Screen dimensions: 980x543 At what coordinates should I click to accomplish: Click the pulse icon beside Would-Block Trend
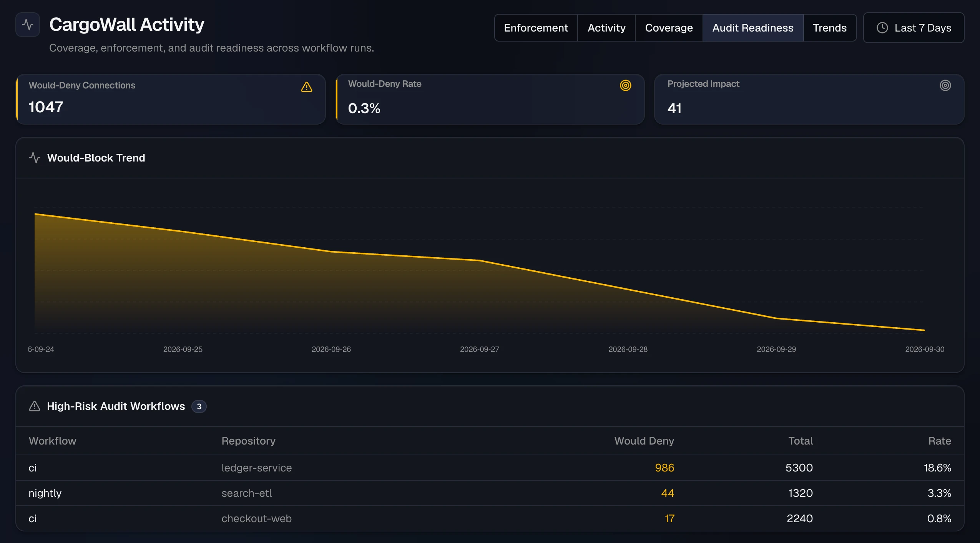click(x=35, y=158)
